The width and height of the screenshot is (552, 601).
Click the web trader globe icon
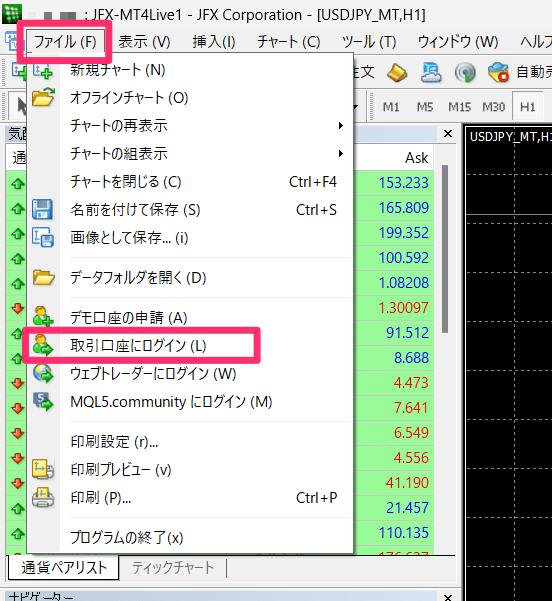point(43,373)
